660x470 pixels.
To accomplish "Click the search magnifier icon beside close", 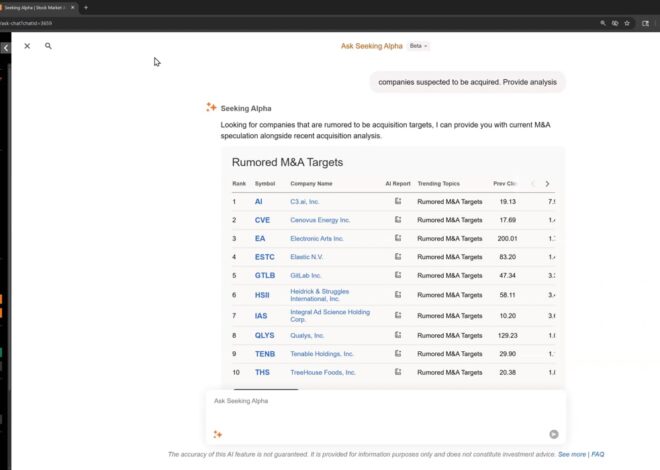I will tap(48, 46).
